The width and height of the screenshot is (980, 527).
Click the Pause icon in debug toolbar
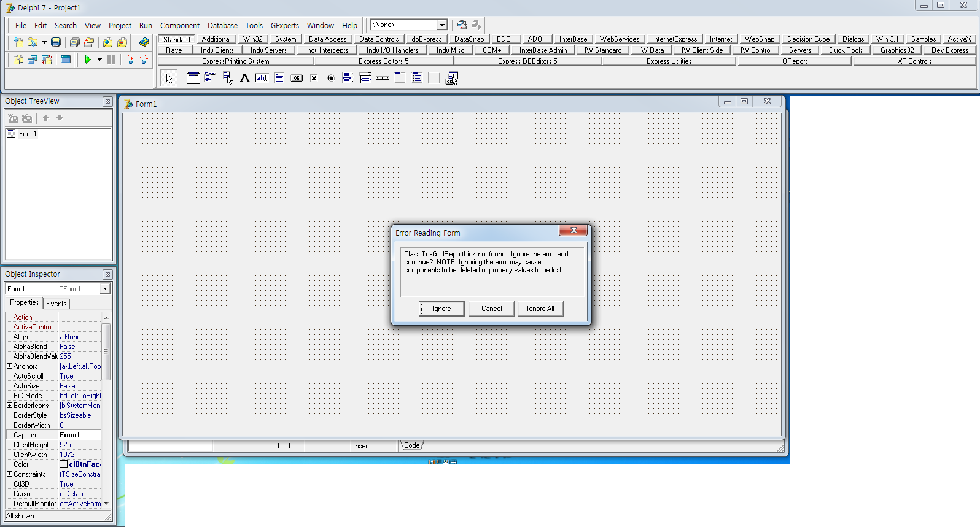click(111, 60)
